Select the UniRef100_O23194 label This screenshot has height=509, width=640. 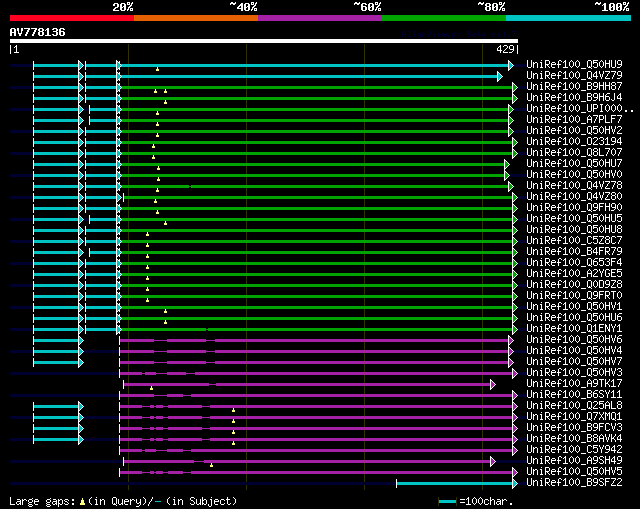pos(574,141)
